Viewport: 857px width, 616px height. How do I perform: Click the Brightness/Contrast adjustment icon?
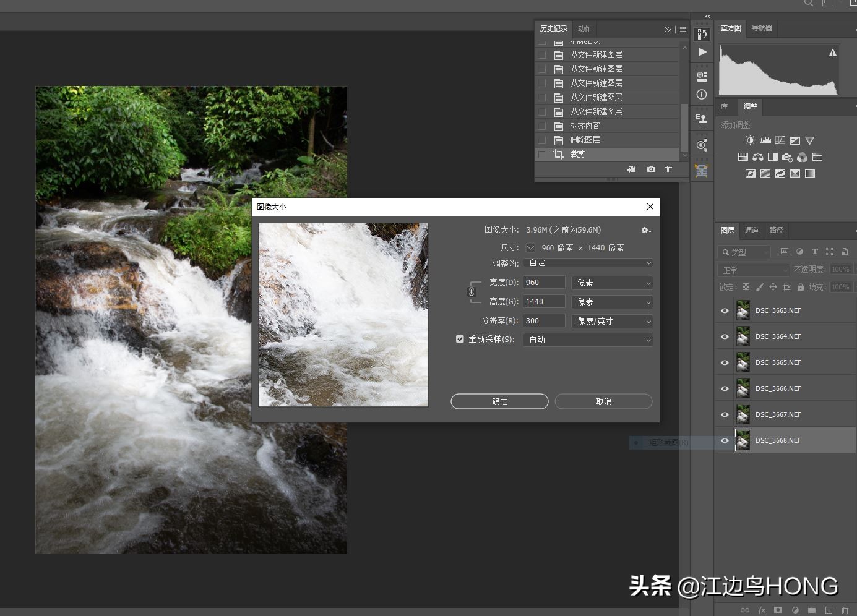coord(750,140)
